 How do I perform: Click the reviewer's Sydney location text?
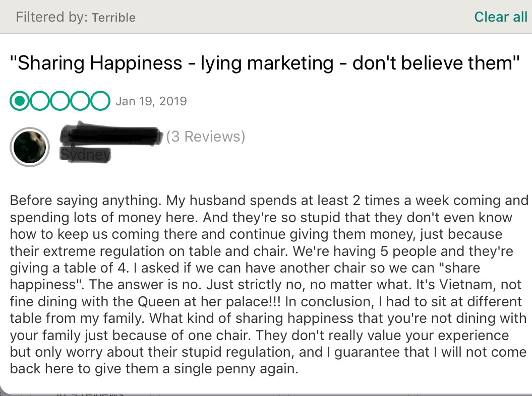[85, 154]
